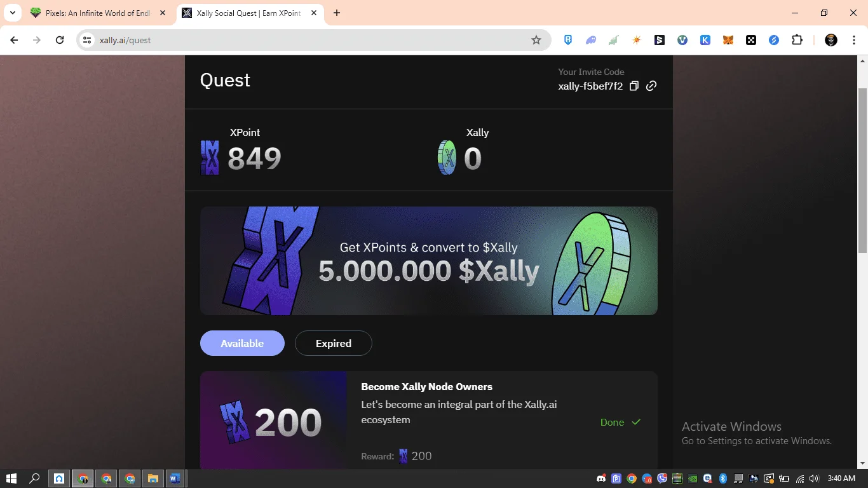Click the XPoint balance 849

254,158
